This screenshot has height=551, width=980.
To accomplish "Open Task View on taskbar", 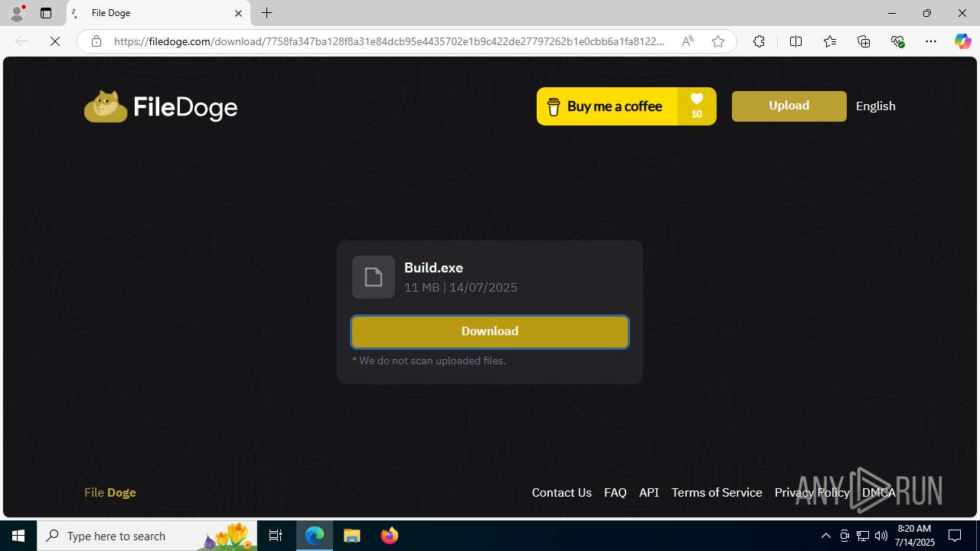I will pos(276,536).
